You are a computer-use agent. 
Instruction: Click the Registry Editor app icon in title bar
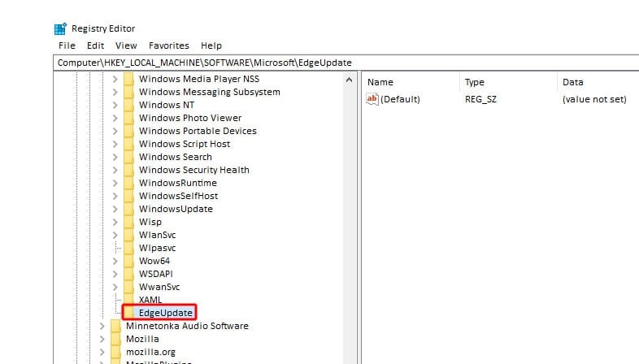(x=60, y=29)
